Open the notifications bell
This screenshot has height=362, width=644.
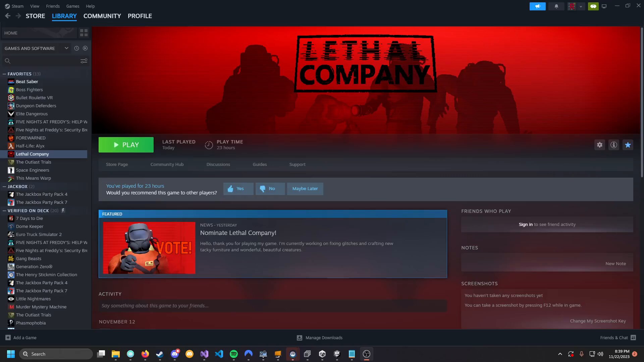556,6
